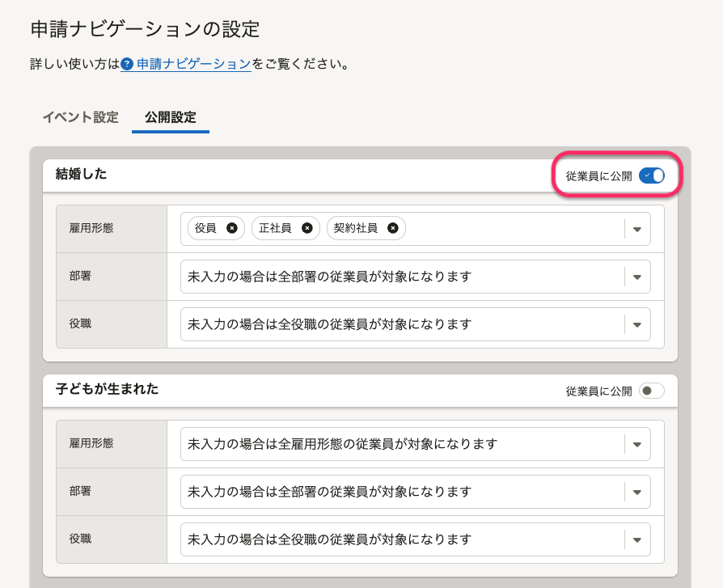Expand 雇用形態 dropdown under 子どもが生まれた

click(x=637, y=444)
